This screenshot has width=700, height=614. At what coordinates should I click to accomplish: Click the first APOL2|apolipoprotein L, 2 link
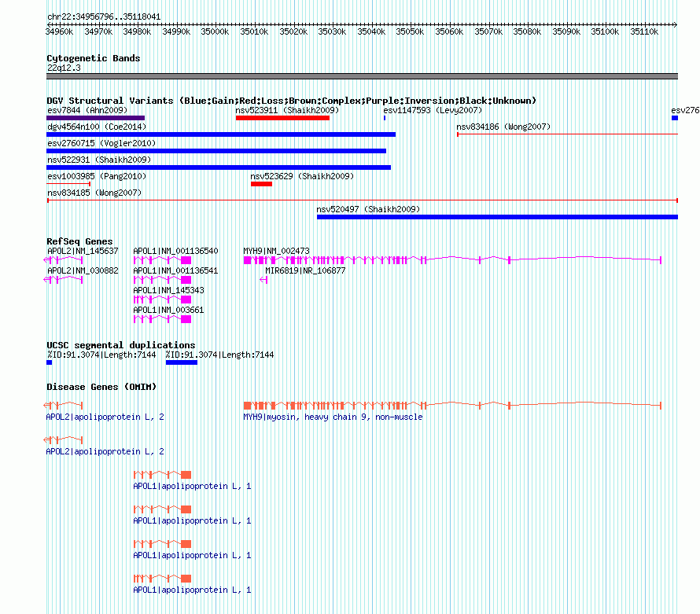pos(105,417)
